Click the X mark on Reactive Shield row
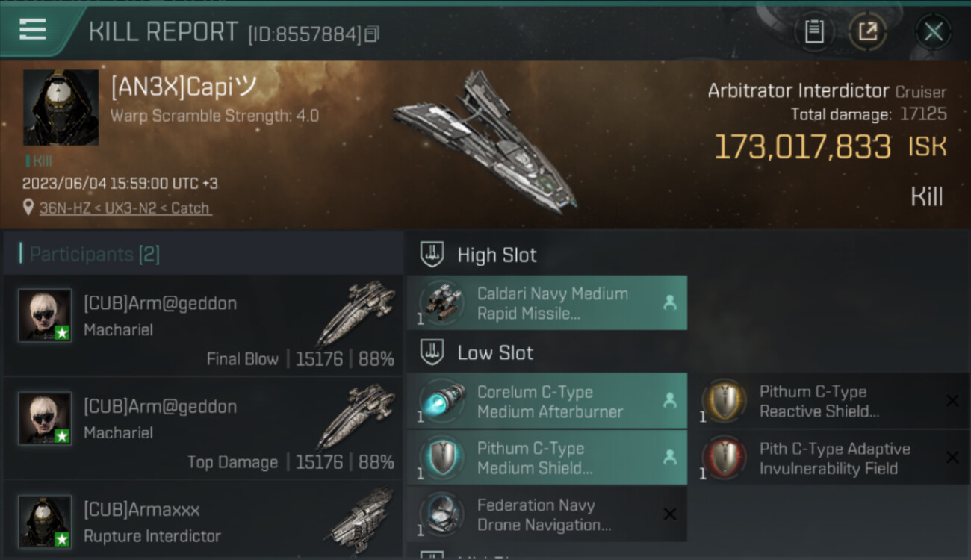Viewport: 971px width, 560px height. (x=952, y=401)
